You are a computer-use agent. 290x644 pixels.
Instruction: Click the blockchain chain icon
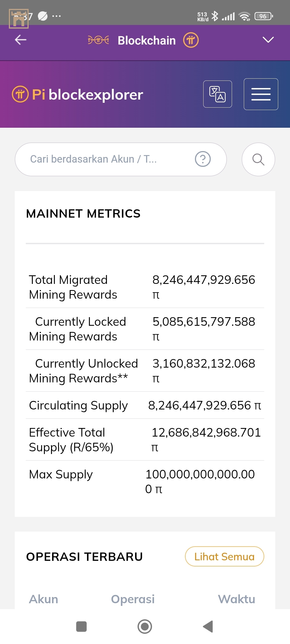98,40
